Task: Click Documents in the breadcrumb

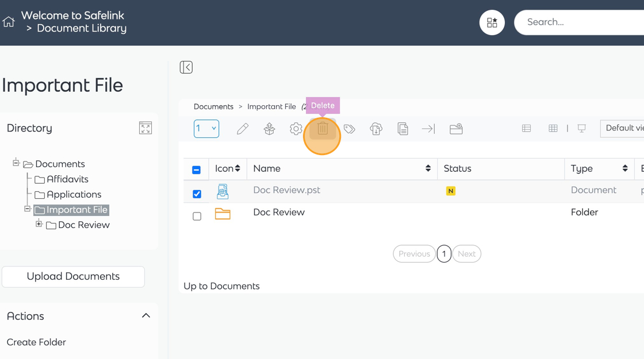Action: pos(213,107)
